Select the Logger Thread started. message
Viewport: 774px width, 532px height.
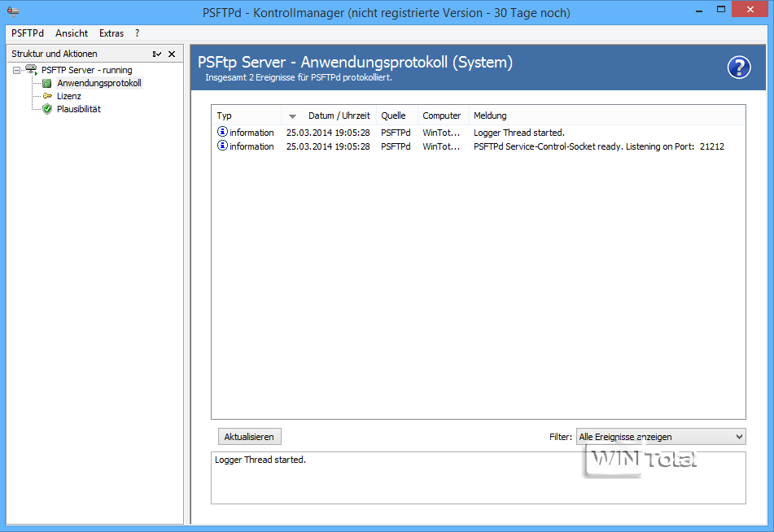point(519,133)
